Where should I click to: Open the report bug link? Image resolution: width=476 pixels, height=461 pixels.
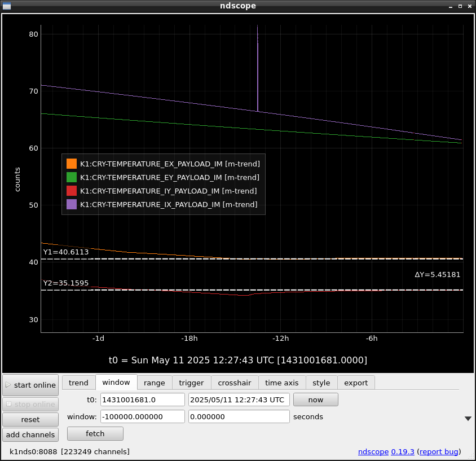click(x=439, y=451)
